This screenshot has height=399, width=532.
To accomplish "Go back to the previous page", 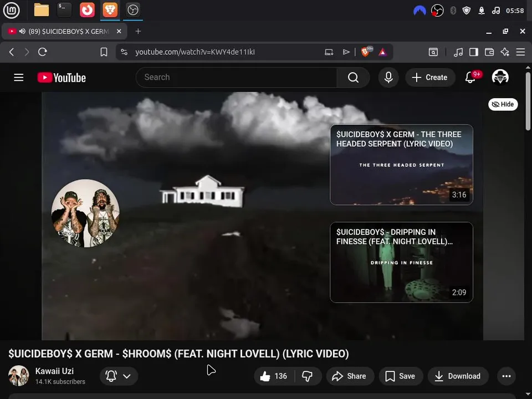I will point(12,52).
